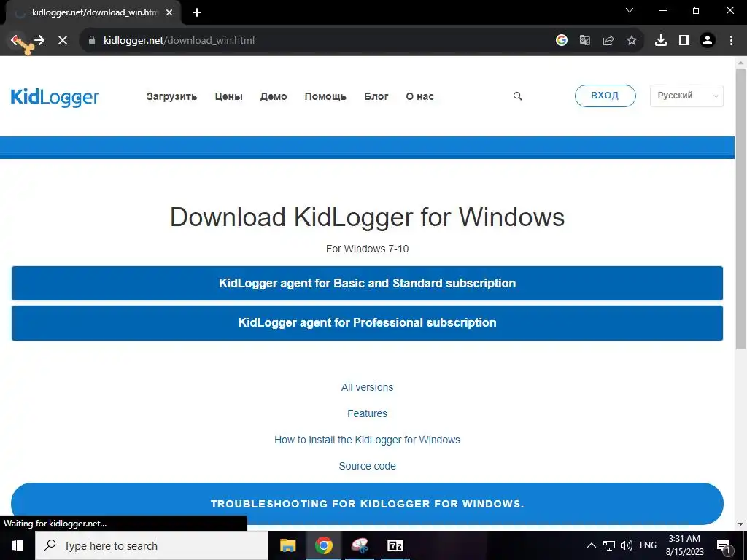Screen dimensions: 747x560
Task: Click the ENG input language indicator
Action: coord(648,545)
